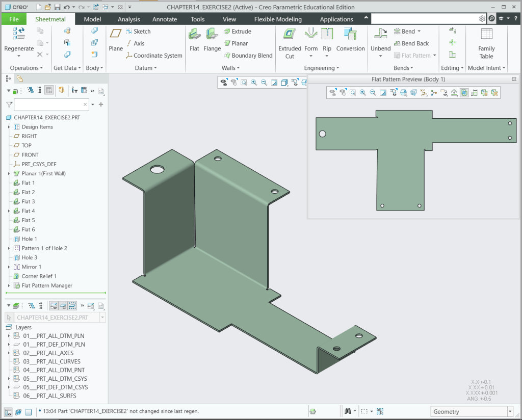Open the Geometry selection filter dropdown

click(510, 412)
